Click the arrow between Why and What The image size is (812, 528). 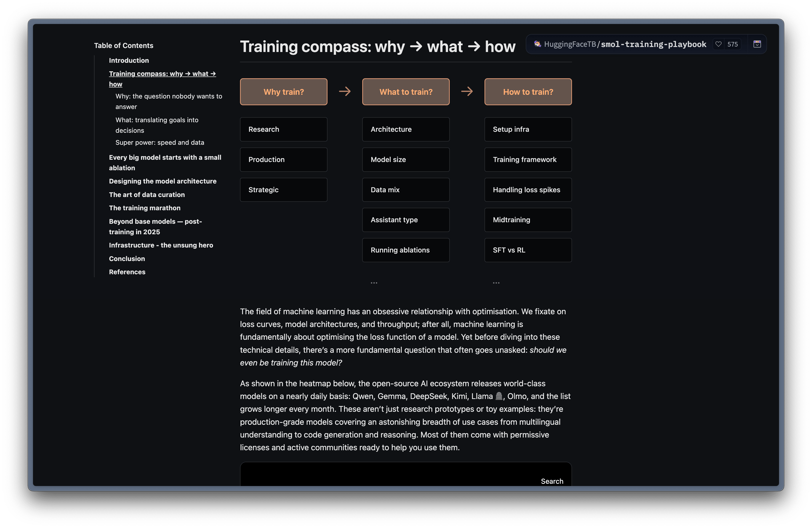[x=344, y=91]
